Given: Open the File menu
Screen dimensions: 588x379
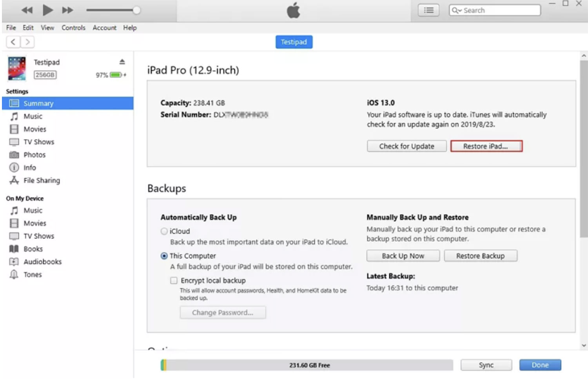Looking at the screenshot, I should (x=11, y=27).
